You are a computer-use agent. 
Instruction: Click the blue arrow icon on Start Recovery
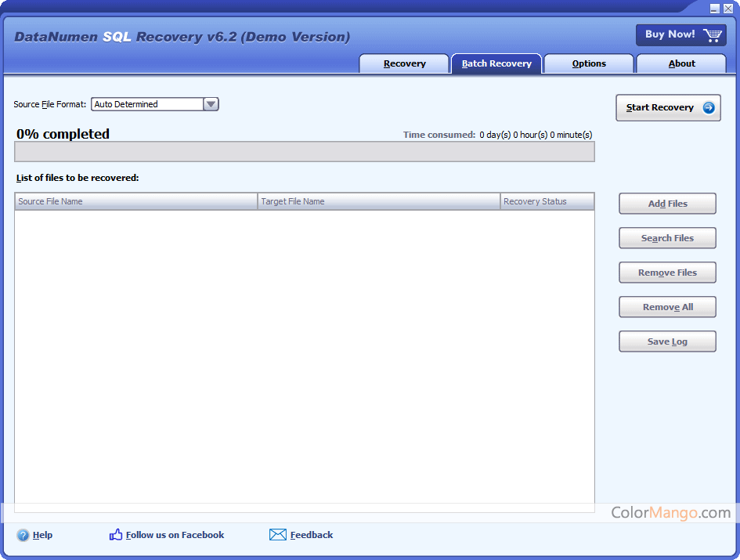[x=709, y=108]
